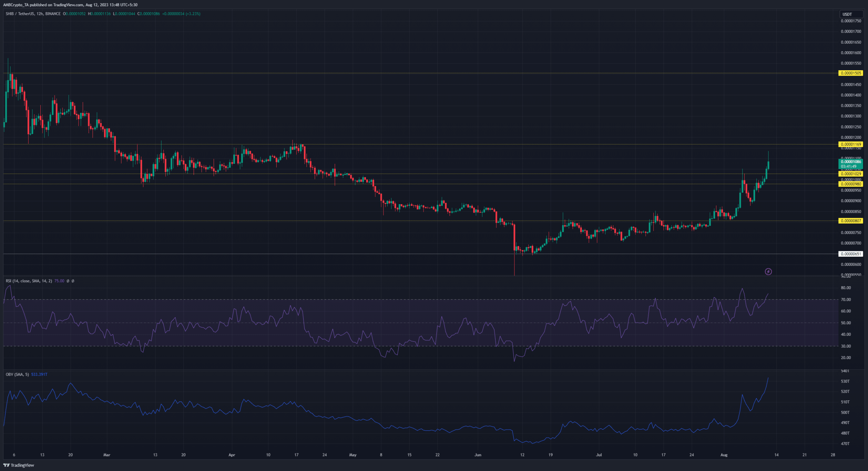Click the OBV value 533.391T

[39, 375]
